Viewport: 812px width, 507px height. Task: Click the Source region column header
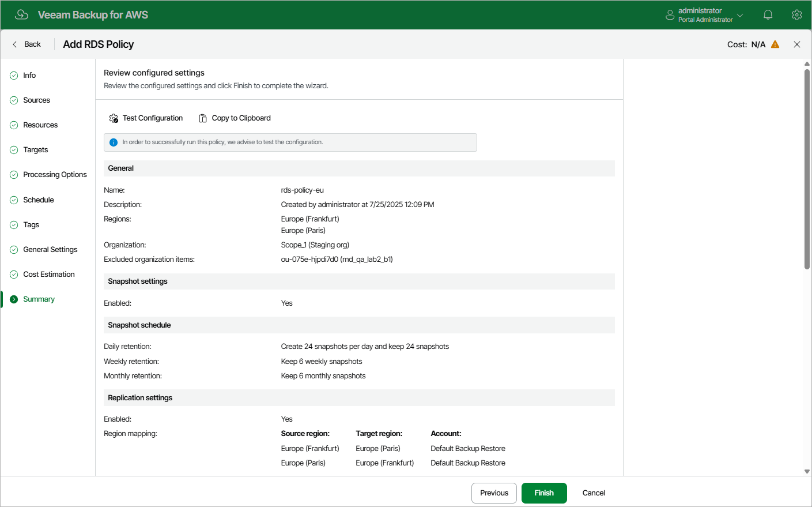point(305,434)
